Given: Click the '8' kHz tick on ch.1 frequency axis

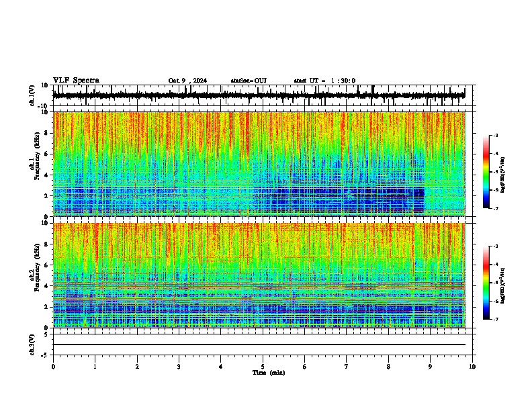Looking at the screenshot, I should coord(47,133).
